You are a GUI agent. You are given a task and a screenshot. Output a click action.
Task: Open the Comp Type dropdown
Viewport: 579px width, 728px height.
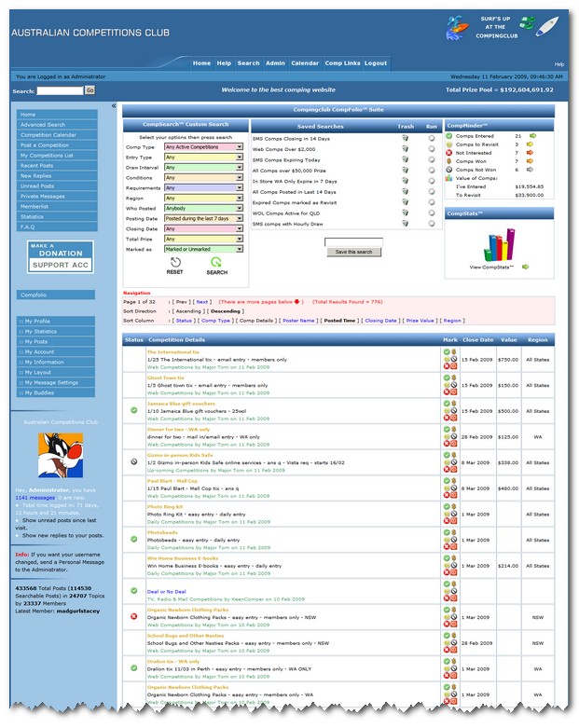(204, 146)
